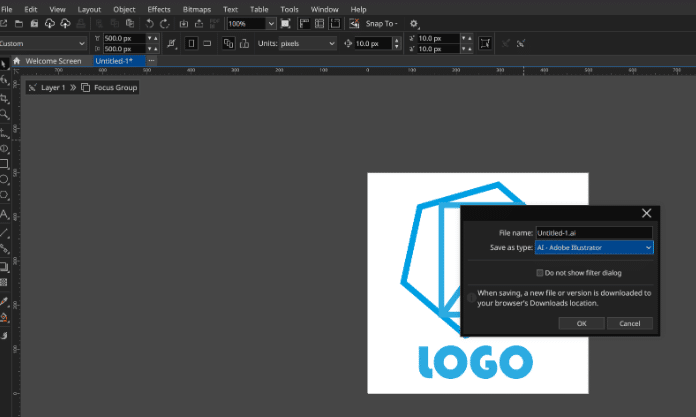Image resolution: width=696 pixels, height=417 pixels.
Task: Select the Connector tool
Action: (4, 249)
